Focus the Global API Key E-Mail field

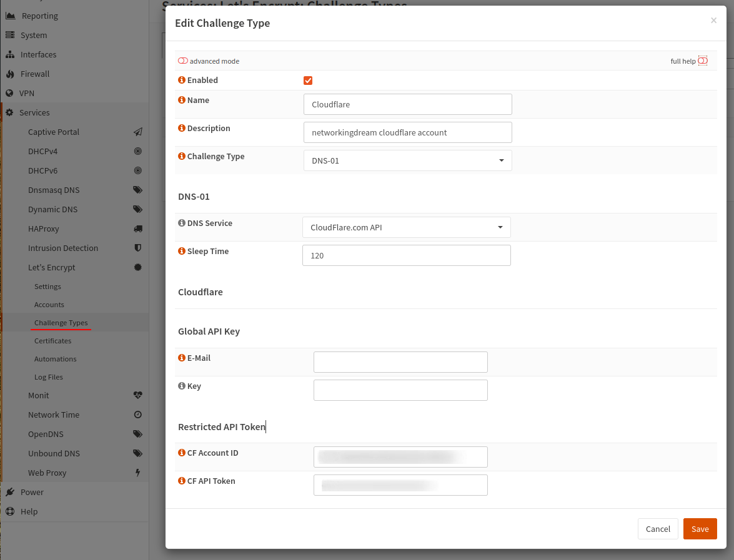(x=400, y=362)
